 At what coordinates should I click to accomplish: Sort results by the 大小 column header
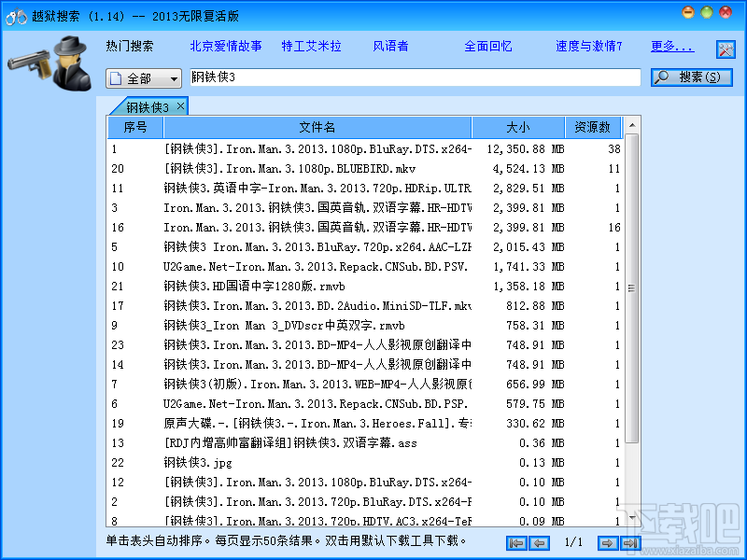pyautogui.click(x=517, y=128)
